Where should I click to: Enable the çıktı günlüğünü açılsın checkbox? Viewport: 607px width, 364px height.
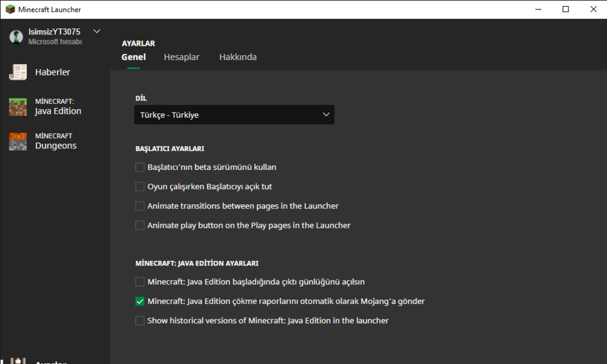140,282
